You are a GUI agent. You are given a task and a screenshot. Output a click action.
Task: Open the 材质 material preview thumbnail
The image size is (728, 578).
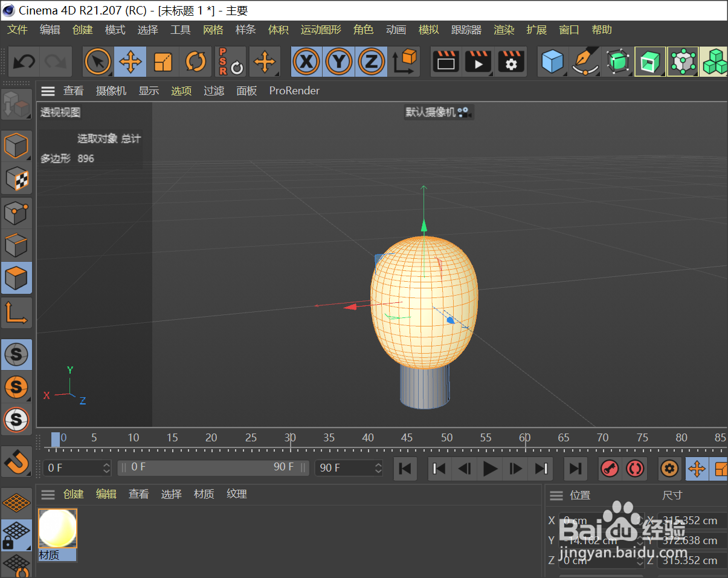57,528
